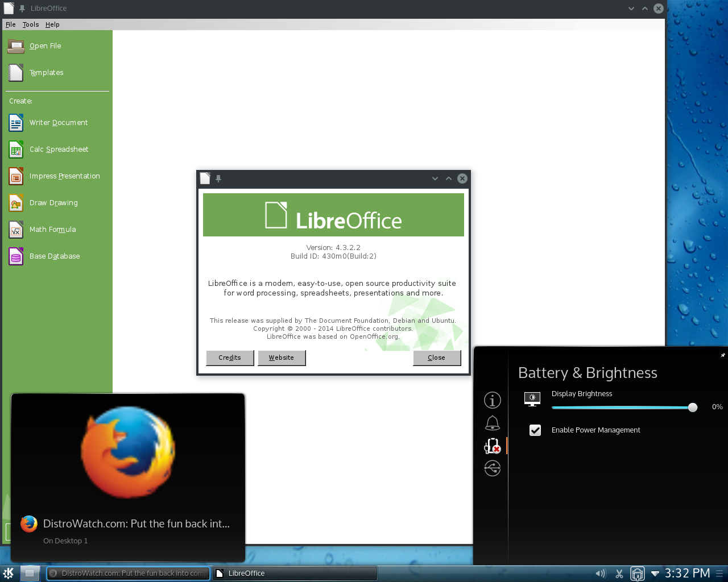The image size is (728, 582).
Task: Uncheck Enable Power Management
Action: 535,430
